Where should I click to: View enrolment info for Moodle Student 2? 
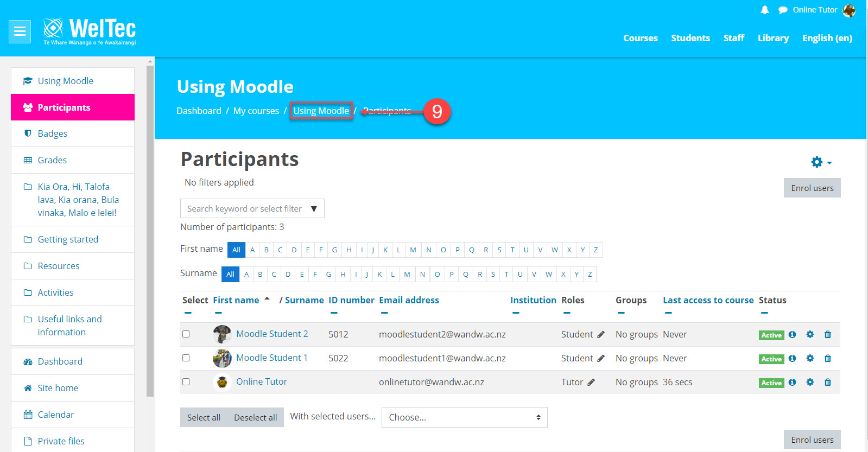tap(792, 334)
